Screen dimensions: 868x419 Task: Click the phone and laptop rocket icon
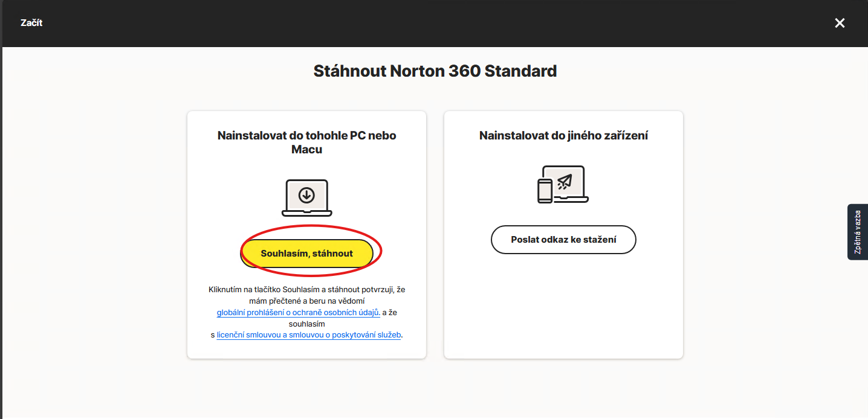point(563,185)
